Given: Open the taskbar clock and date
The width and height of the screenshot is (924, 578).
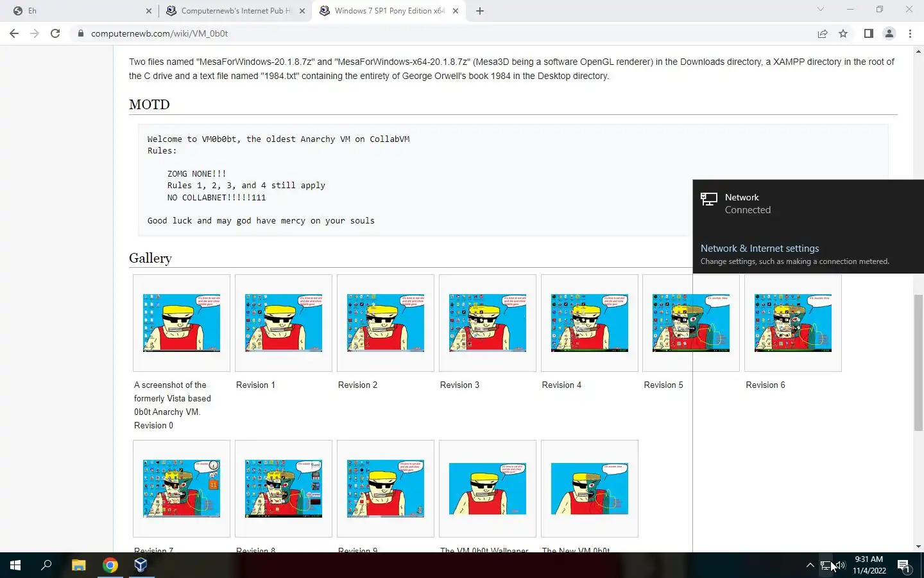Looking at the screenshot, I should click(869, 565).
